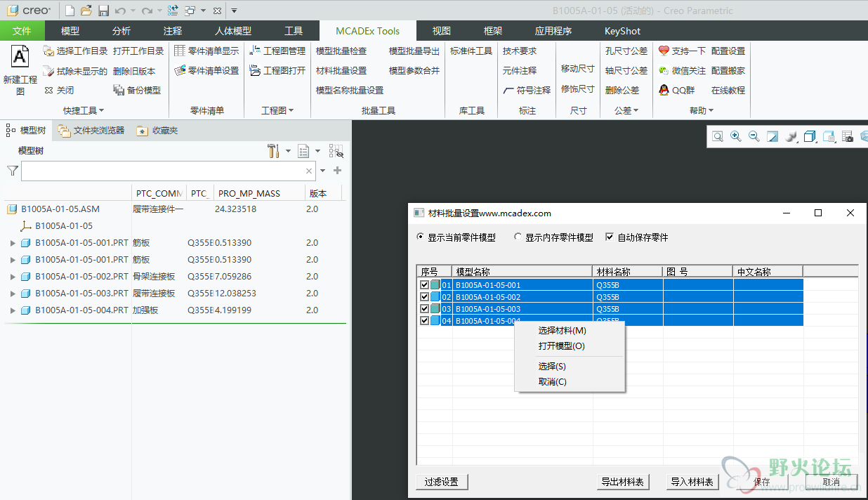Click the 微信关注 WeChat icon
Image resolution: width=868 pixels, height=500 pixels.
(x=664, y=70)
